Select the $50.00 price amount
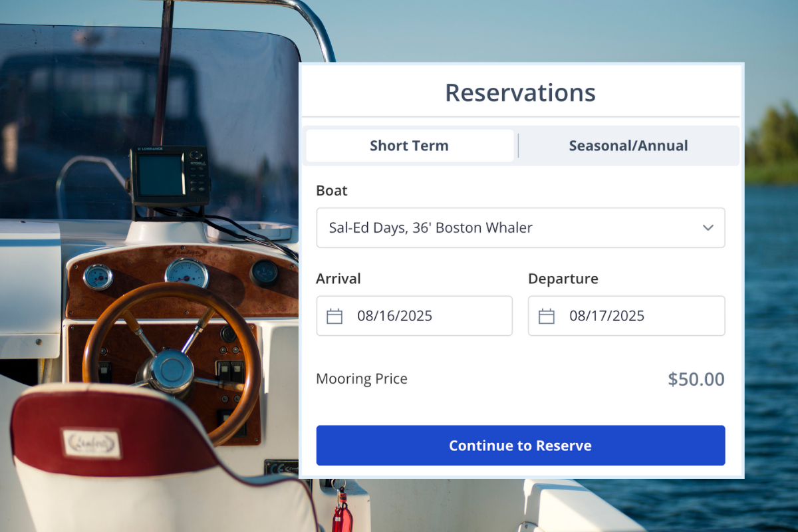 [x=696, y=380]
